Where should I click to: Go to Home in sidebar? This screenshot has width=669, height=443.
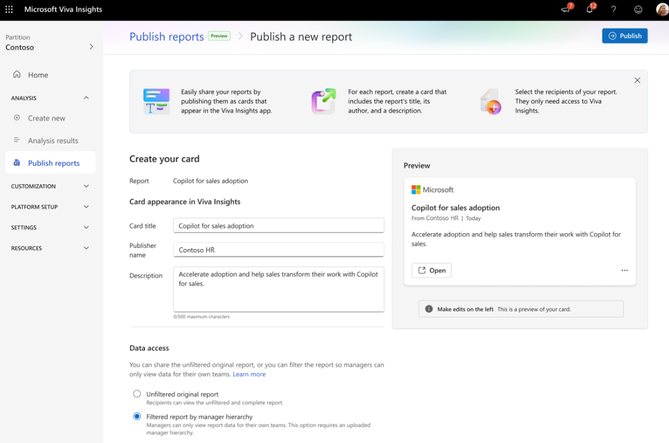click(38, 75)
